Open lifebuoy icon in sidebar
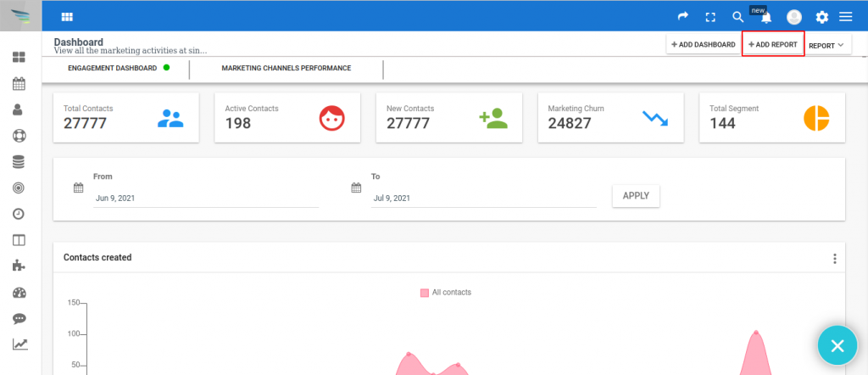Viewport: 868px width, 375px height. (x=19, y=136)
